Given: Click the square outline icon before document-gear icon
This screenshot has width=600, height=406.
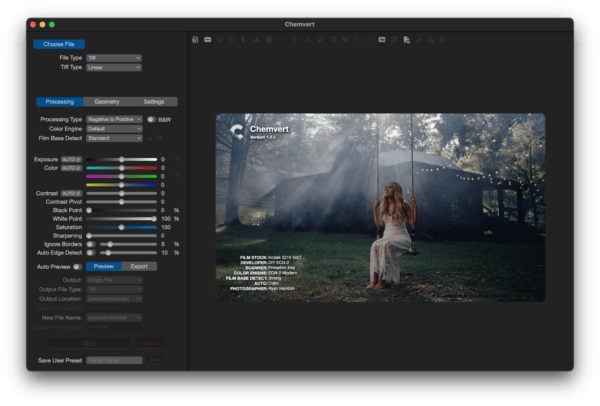Looking at the screenshot, I should point(394,40).
